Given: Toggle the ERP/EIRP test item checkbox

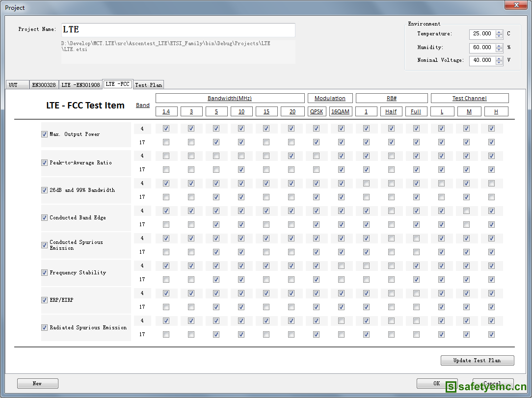Looking at the screenshot, I should click(x=45, y=300).
